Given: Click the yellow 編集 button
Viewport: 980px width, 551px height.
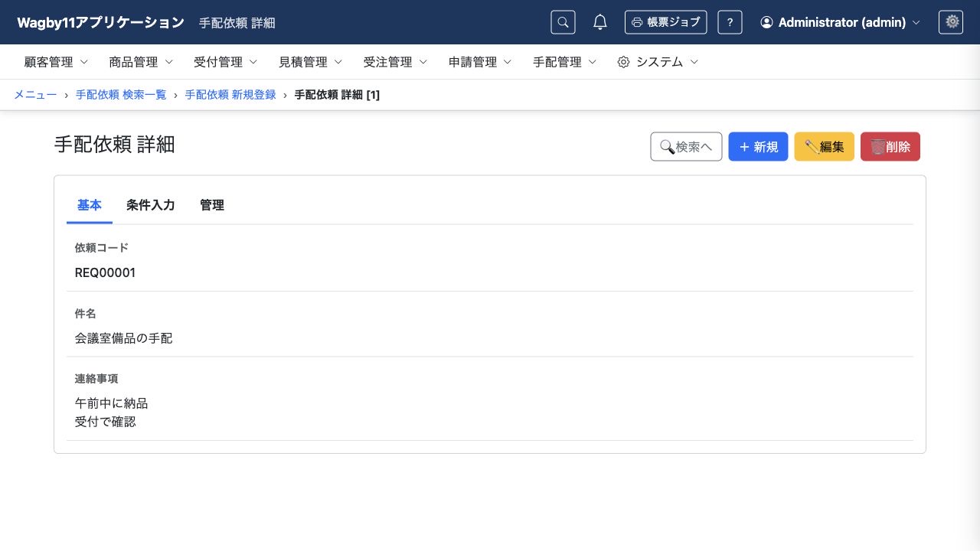Looking at the screenshot, I should pyautogui.click(x=825, y=147).
